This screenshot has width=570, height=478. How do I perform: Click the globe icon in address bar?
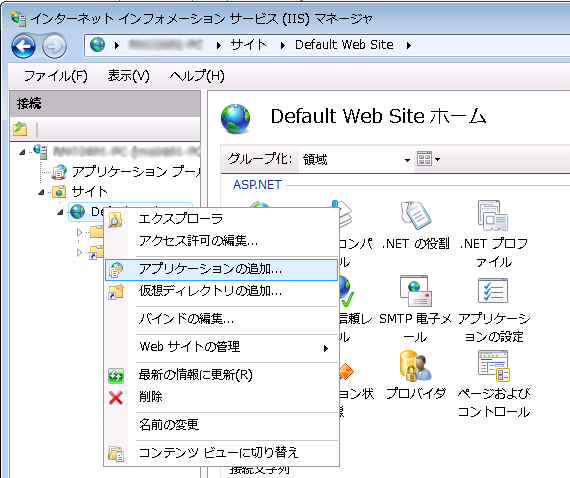click(x=97, y=45)
